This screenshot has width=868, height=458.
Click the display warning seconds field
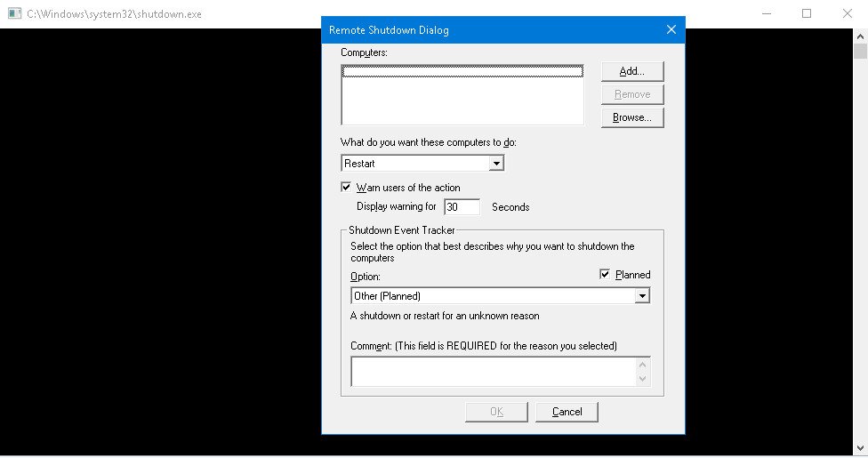(462, 207)
